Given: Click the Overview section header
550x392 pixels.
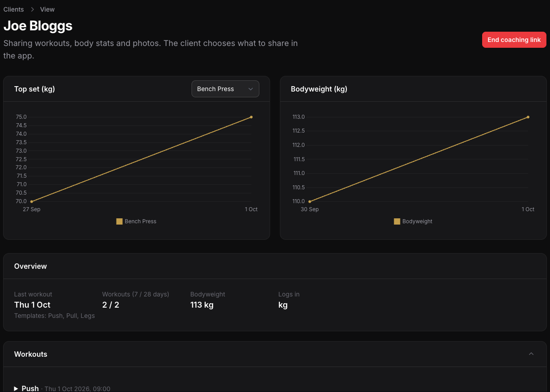Looking at the screenshot, I should (x=30, y=266).
